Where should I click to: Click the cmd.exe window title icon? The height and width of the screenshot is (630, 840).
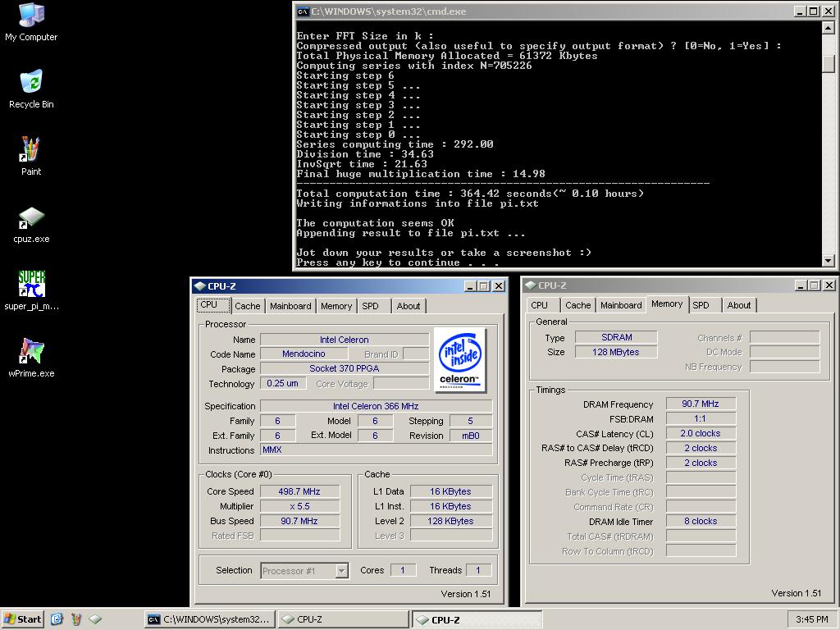coord(304,11)
